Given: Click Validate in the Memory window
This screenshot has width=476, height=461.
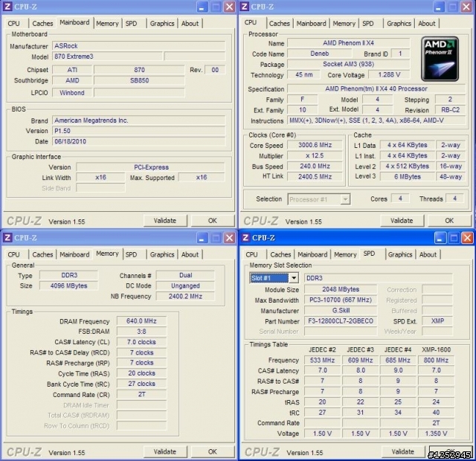Looking at the screenshot, I should pyautogui.click(x=165, y=451).
